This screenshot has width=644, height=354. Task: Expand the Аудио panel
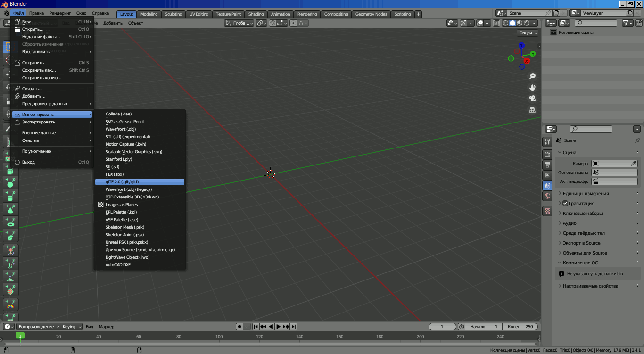570,223
